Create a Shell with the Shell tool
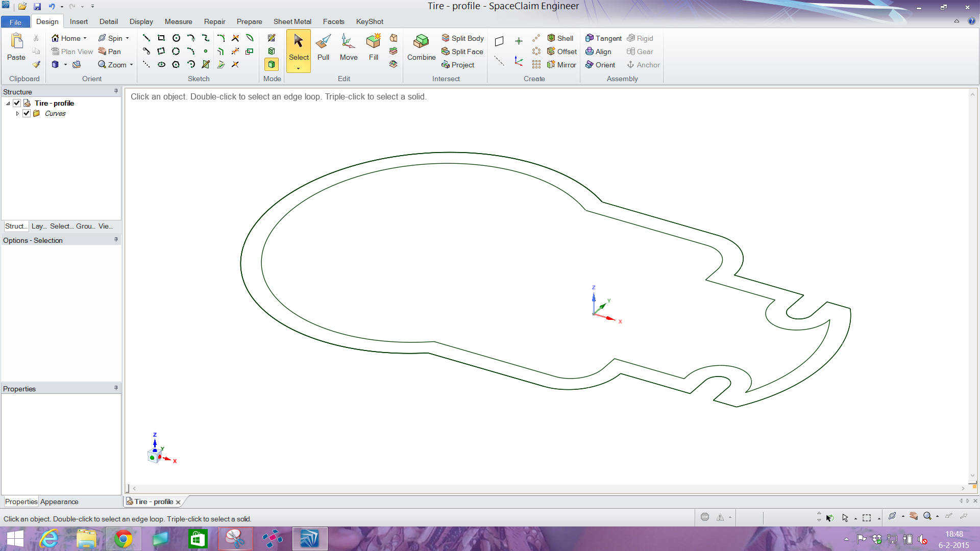980x551 pixels. click(x=560, y=38)
